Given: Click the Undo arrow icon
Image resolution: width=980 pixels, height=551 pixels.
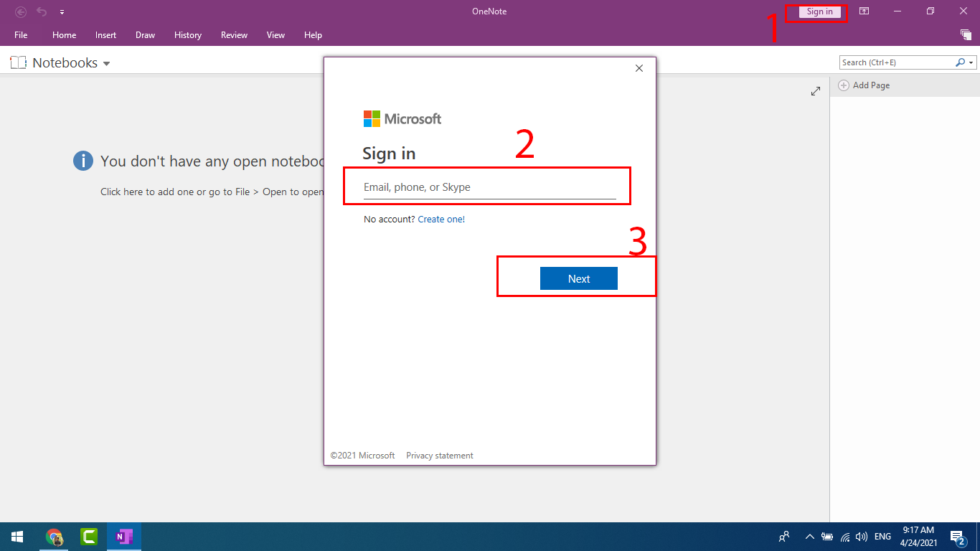Looking at the screenshot, I should tap(42, 11).
